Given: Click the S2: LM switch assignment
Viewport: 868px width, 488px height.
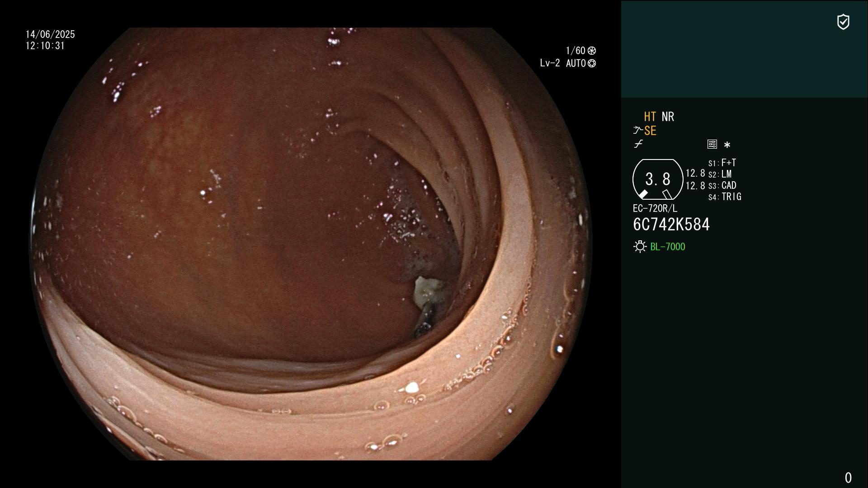Looking at the screenshot, I should [720, 174].
